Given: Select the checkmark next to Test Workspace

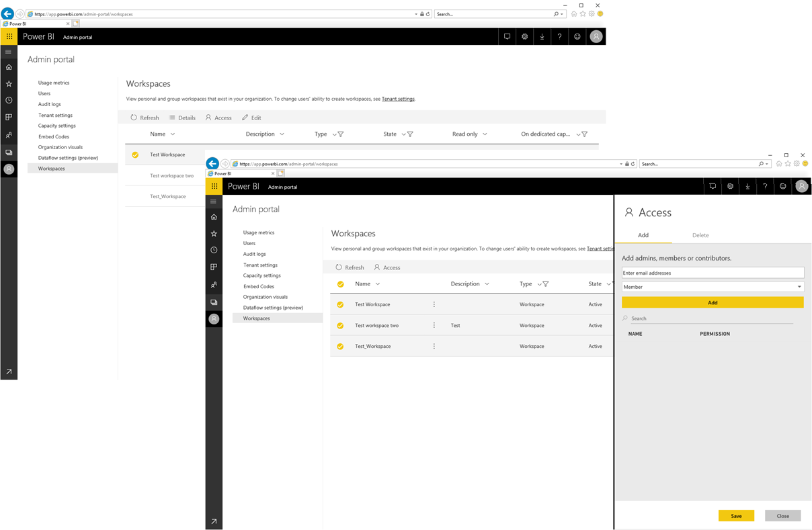Looking at the screenshot, I should coord(340,304).
